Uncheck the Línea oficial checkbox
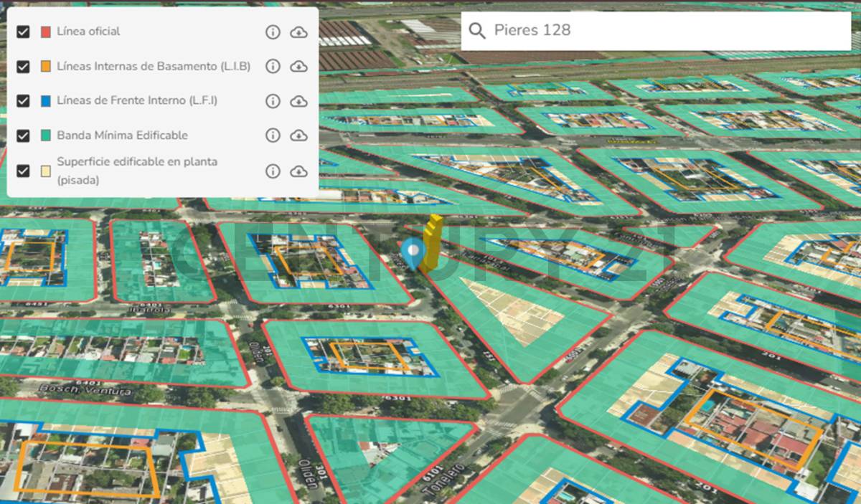This screenshot has width=861, height=504. tap(23, 32)
